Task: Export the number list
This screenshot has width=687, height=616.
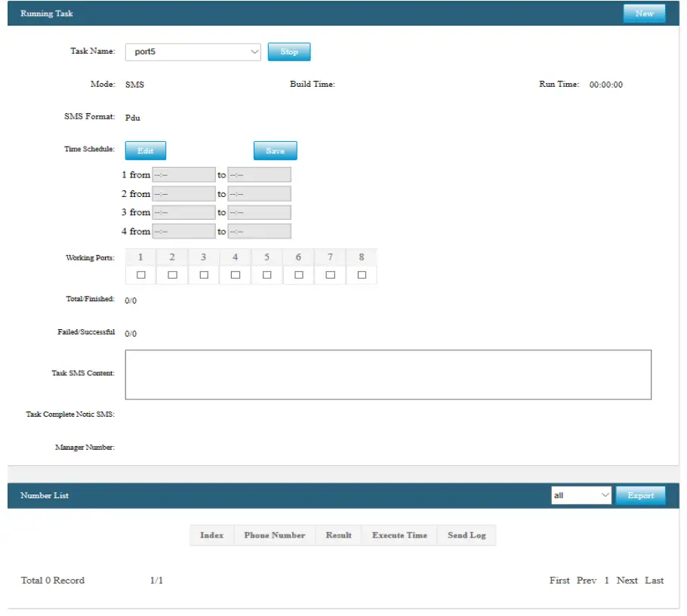Action: [640, 495]
